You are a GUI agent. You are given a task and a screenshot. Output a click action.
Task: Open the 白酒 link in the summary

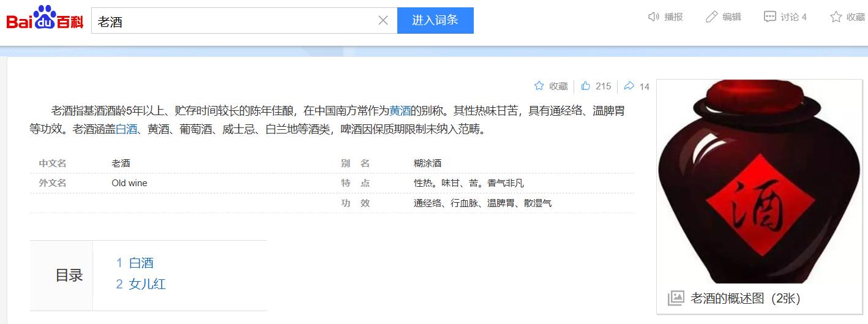[126, 129]
